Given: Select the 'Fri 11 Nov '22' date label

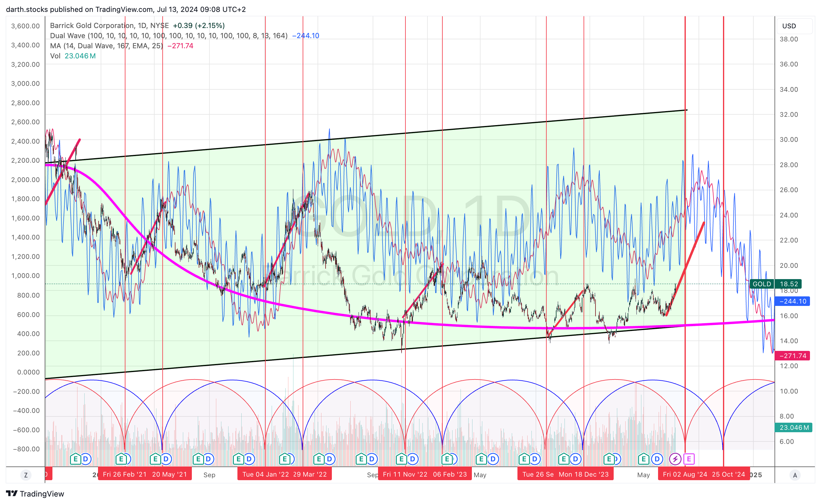Looking at the screenshot, I should point(405,474).
